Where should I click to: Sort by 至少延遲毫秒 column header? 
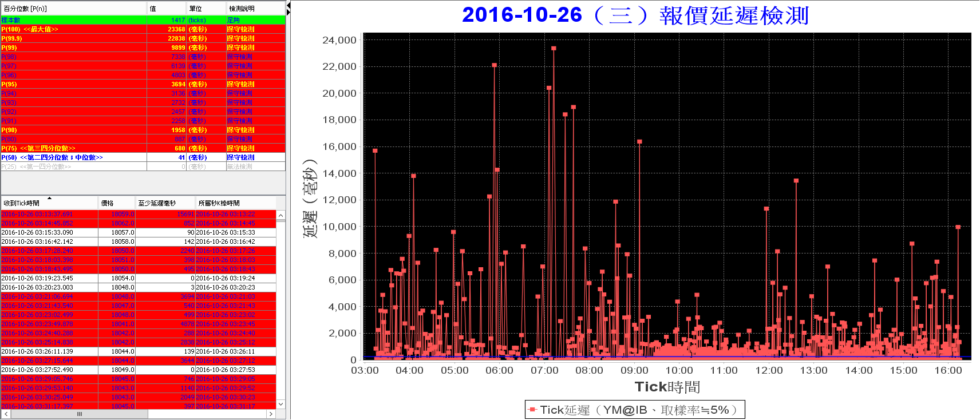coord(165,203)
